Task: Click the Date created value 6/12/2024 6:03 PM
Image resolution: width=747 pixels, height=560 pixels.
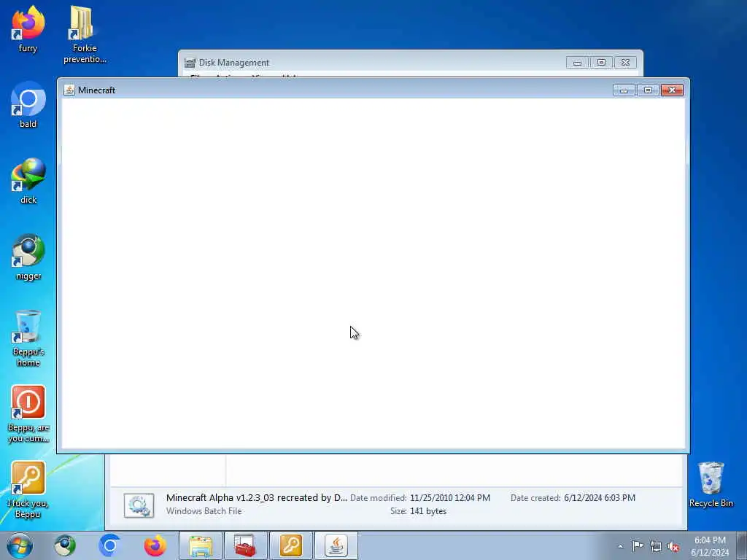Action: click(600, 497)
